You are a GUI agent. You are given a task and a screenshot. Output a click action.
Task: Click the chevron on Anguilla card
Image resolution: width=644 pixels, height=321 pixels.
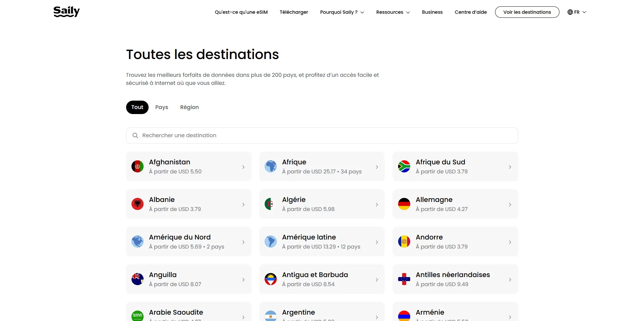click(244, 280)
